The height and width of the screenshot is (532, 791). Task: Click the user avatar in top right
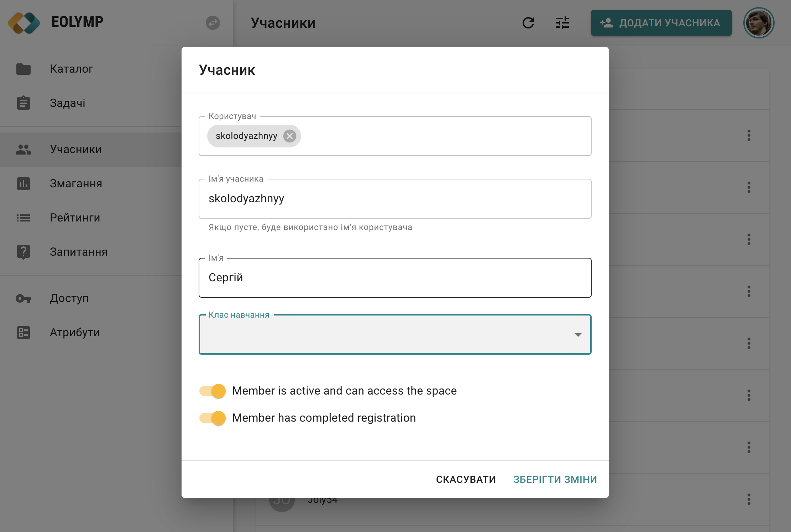click(759, 23)
